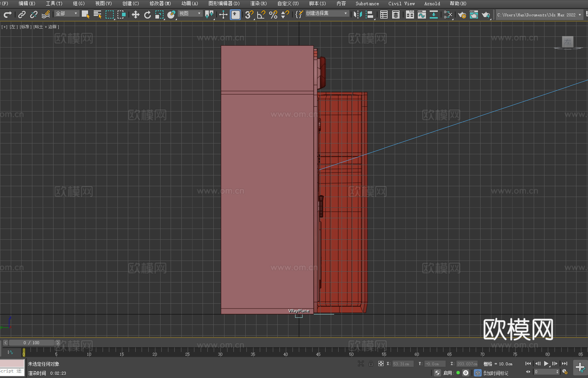Click the [标准] viewport quality label
The width and height of the screenshot is (588, 378).
point(25,27)
